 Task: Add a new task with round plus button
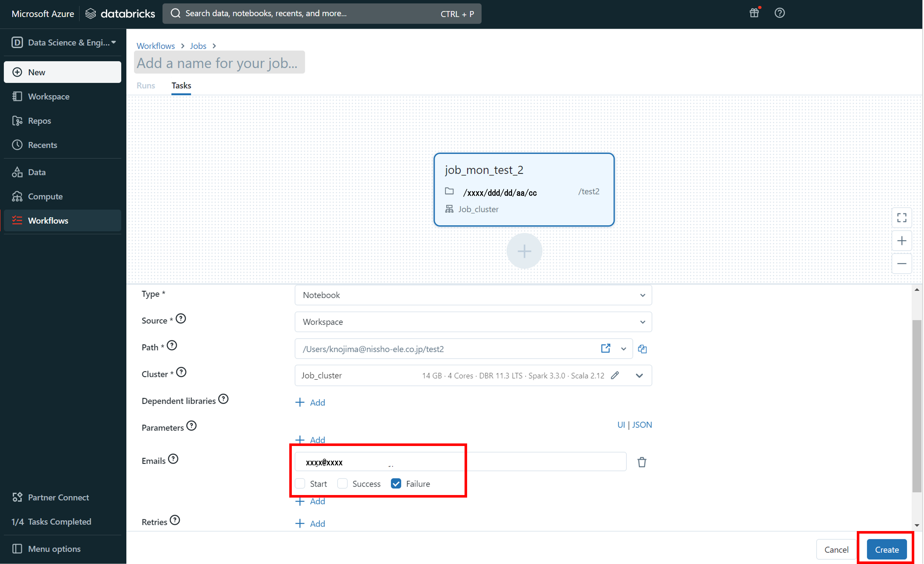pyautogui.click(x=524, y=251)
